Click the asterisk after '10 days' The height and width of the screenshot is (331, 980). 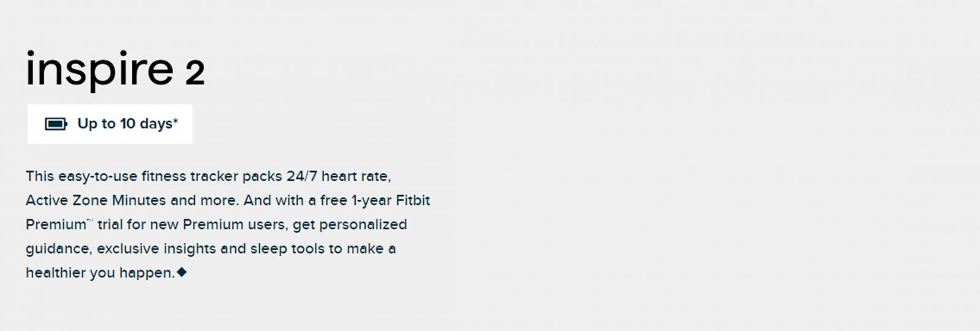tap(175, 121)
